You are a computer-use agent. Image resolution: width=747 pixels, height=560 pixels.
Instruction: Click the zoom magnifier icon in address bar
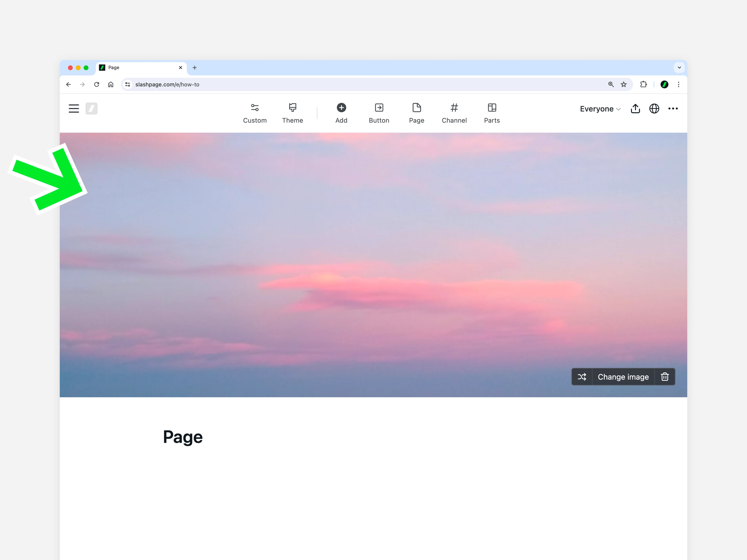[x=611, y=84]
